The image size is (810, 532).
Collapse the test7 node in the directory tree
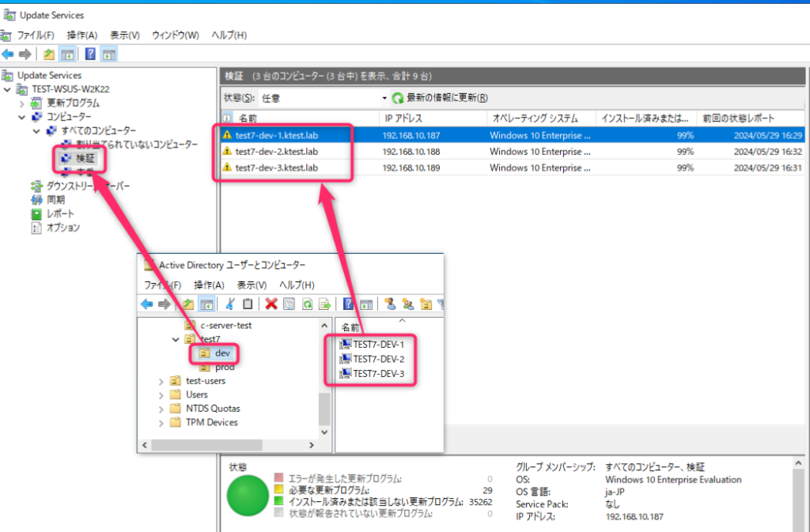click(x=175, y=339)
